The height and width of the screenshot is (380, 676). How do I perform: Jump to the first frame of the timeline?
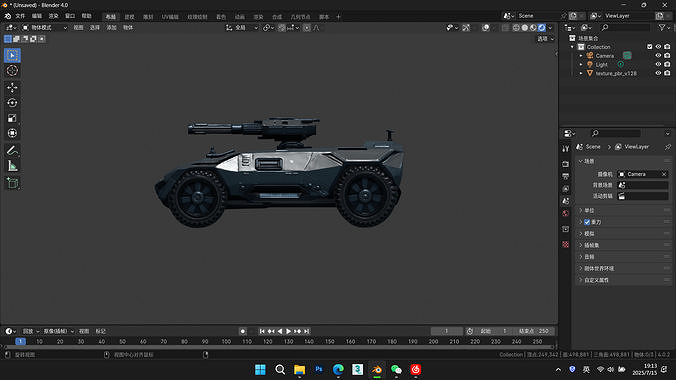pyautogui.click(x=262, y=331)
